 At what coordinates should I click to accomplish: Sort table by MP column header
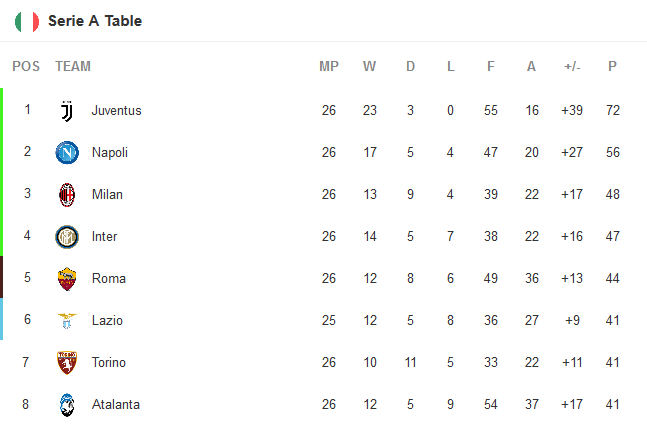[329, 67]
